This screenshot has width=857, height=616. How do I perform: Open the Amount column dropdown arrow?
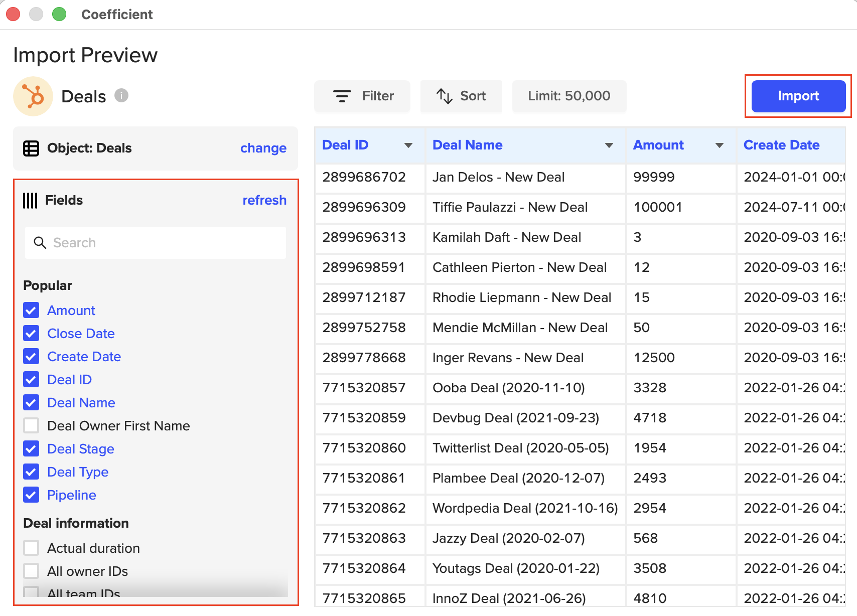720,145
